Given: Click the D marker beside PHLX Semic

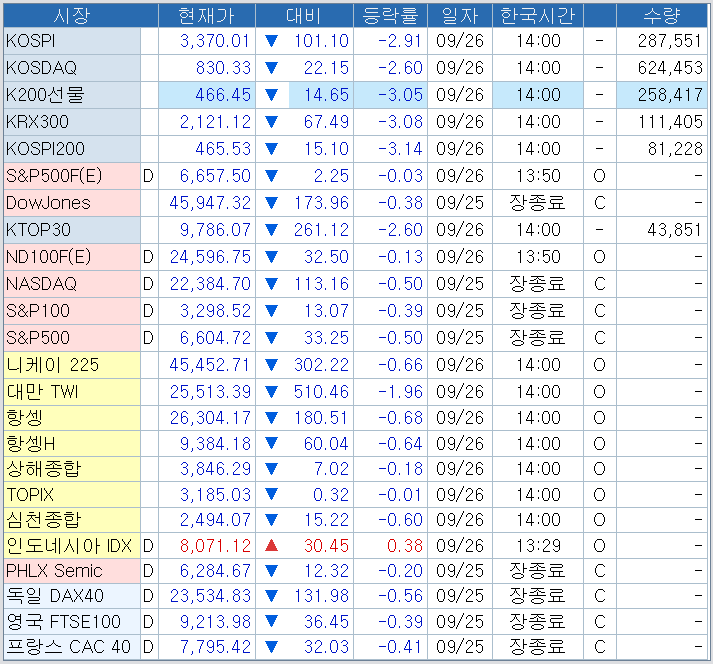Looking at the screenshot, I should click(148, 571).
